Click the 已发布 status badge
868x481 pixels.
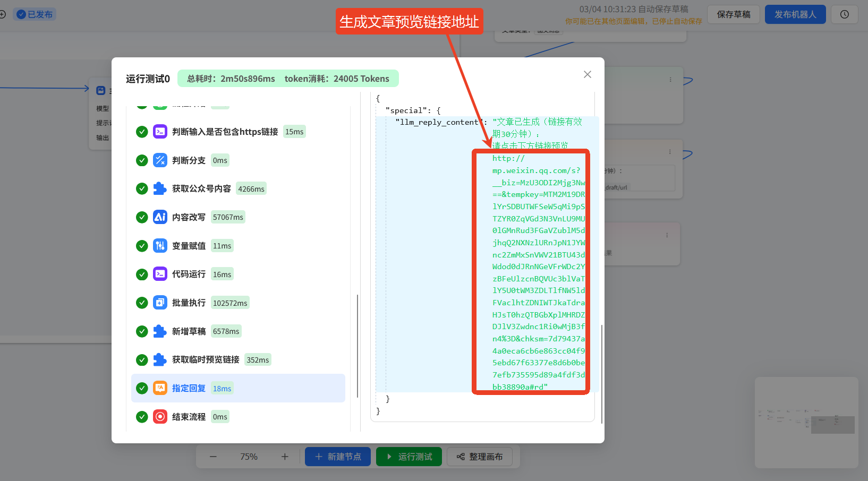[x=35, y=14]
